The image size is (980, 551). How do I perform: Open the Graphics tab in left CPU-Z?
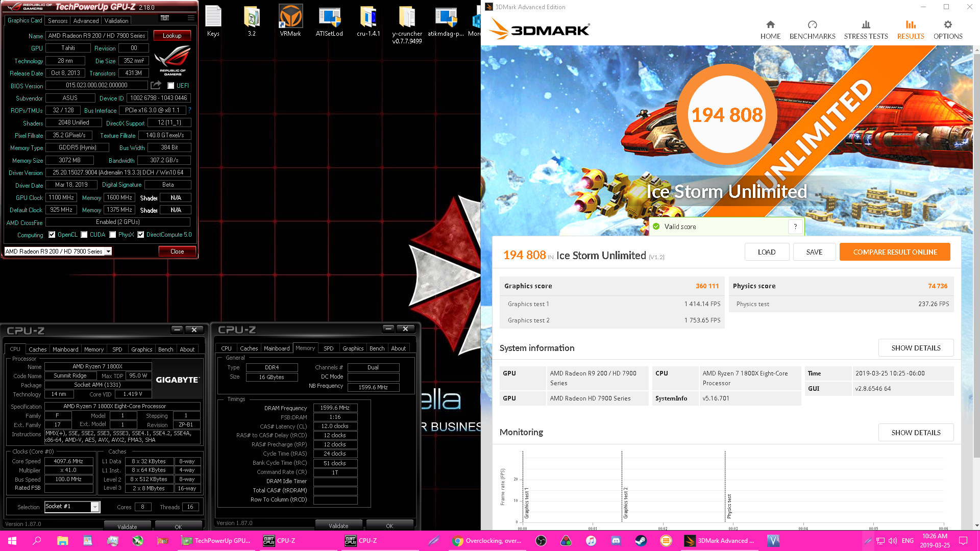click(x=141, y=349)
